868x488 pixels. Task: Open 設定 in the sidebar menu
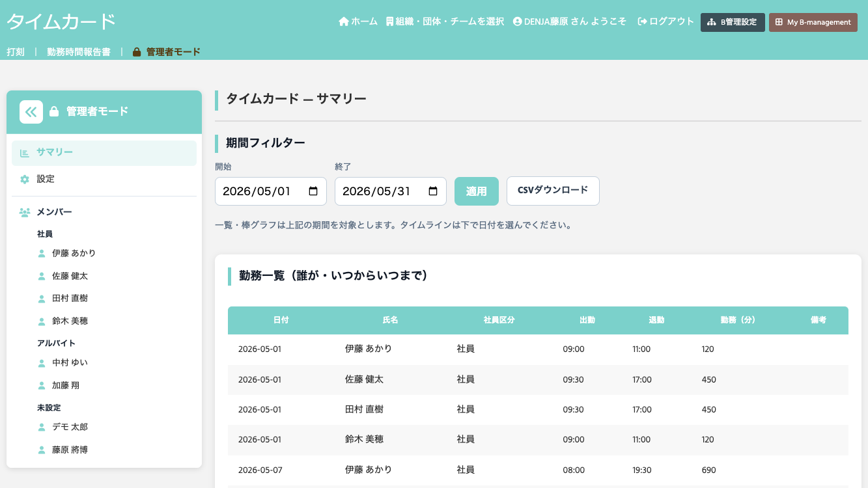pos(104,179)
